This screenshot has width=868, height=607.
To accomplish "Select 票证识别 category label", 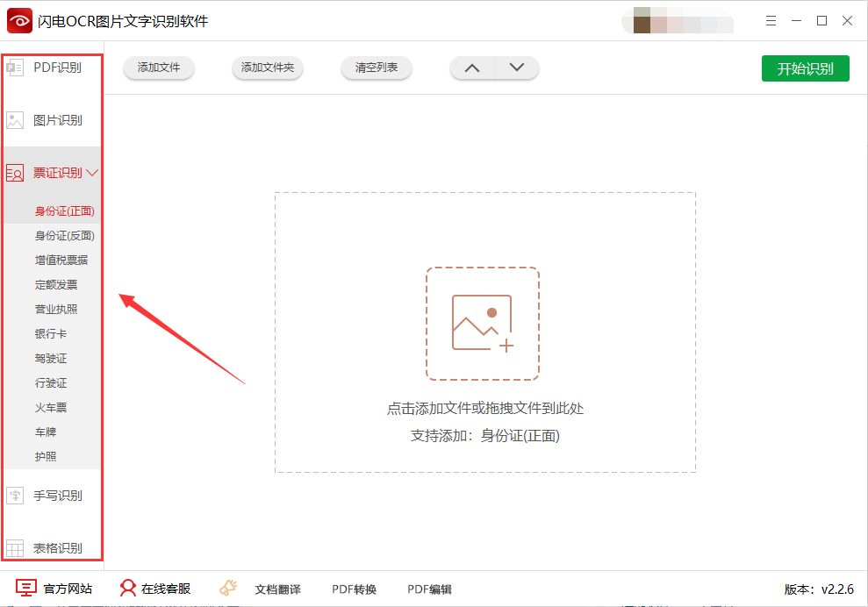I will click(x=58, y=173).
